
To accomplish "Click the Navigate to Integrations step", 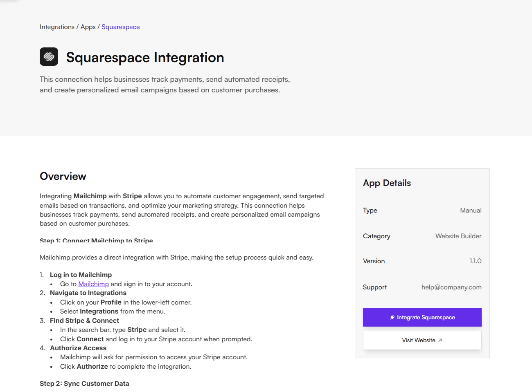I will [88, 293].
